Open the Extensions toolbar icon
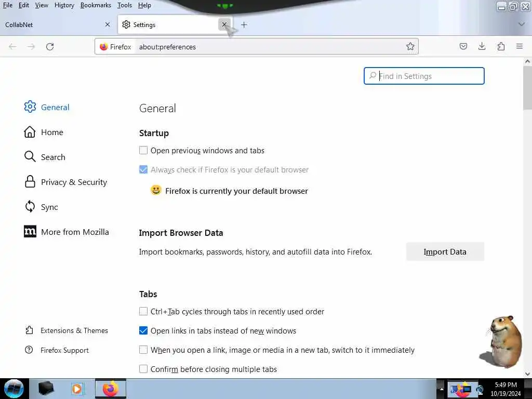This screenshot has width=532, height=399. [501, 46]
